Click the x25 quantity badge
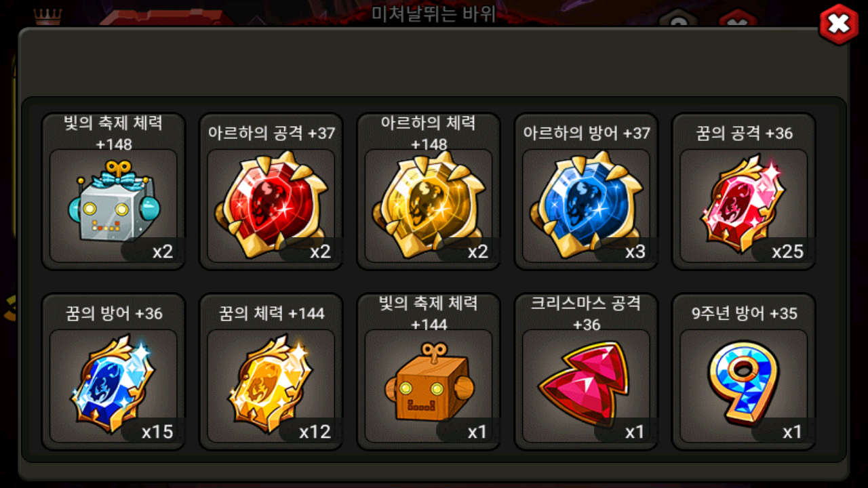868x488 pixels. pyautogui.click(x=787, y=251)
